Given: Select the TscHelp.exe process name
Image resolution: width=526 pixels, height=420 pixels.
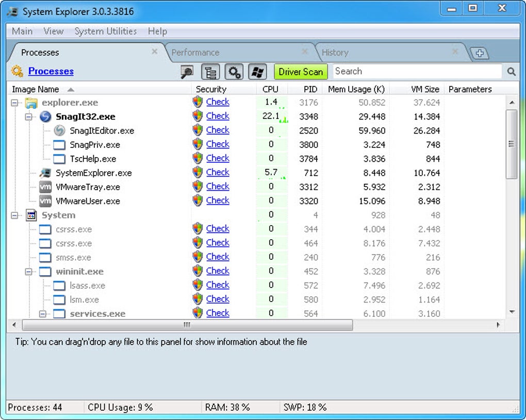Looking at the screenshot, I should pos(93,159).
